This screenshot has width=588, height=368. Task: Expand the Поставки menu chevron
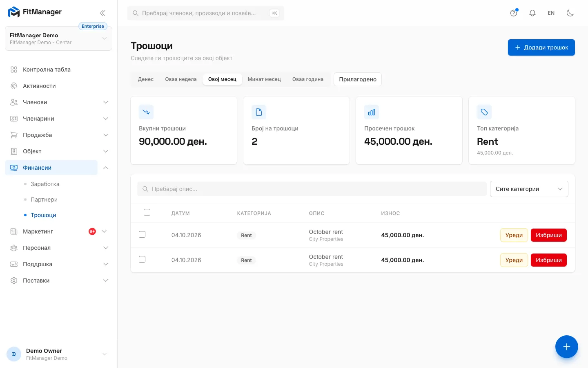click(x=106, y=280)
